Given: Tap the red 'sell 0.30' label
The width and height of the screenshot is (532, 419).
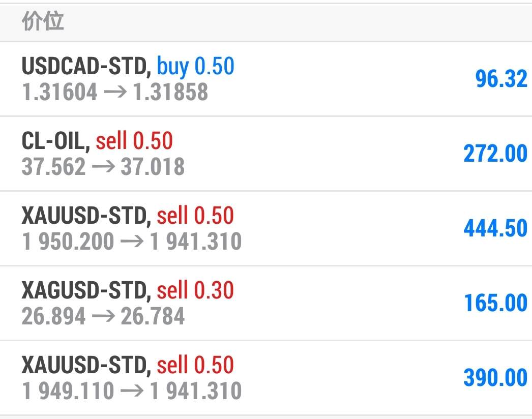Looking at the screenshot, I should 195,290.
